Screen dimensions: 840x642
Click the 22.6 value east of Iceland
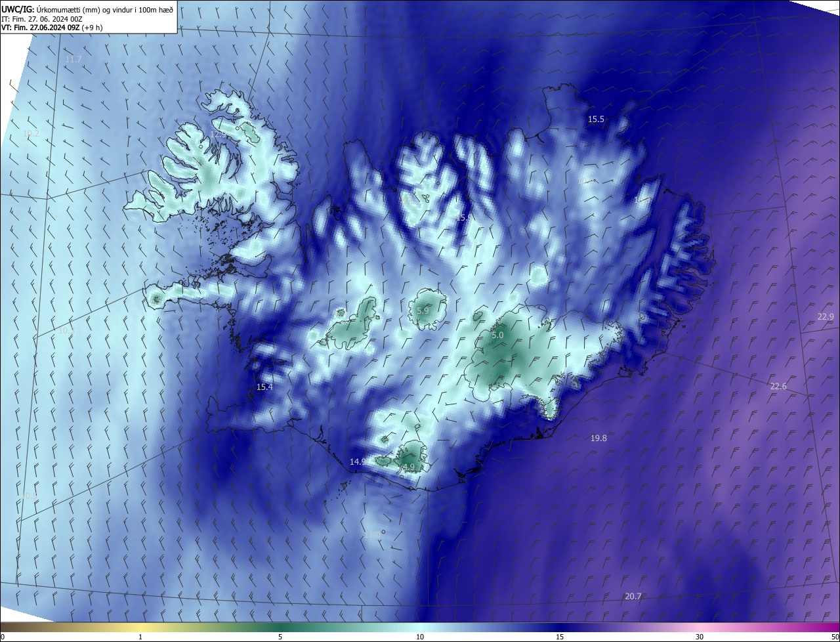778,386
